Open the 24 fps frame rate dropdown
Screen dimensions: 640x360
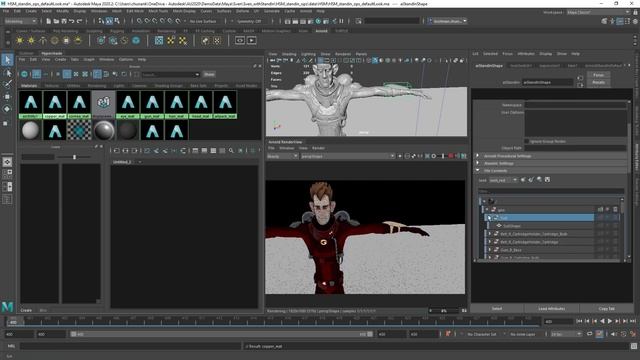(566, 334)
